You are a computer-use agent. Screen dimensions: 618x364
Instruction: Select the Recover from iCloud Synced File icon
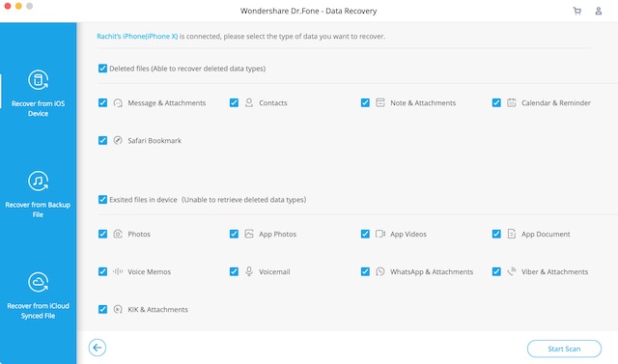point(39,282)
